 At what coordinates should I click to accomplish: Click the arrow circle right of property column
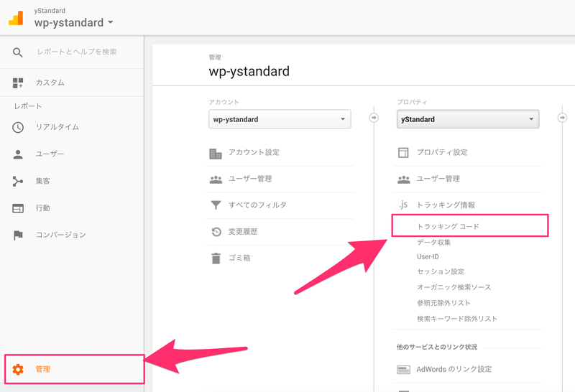(562, 118)
